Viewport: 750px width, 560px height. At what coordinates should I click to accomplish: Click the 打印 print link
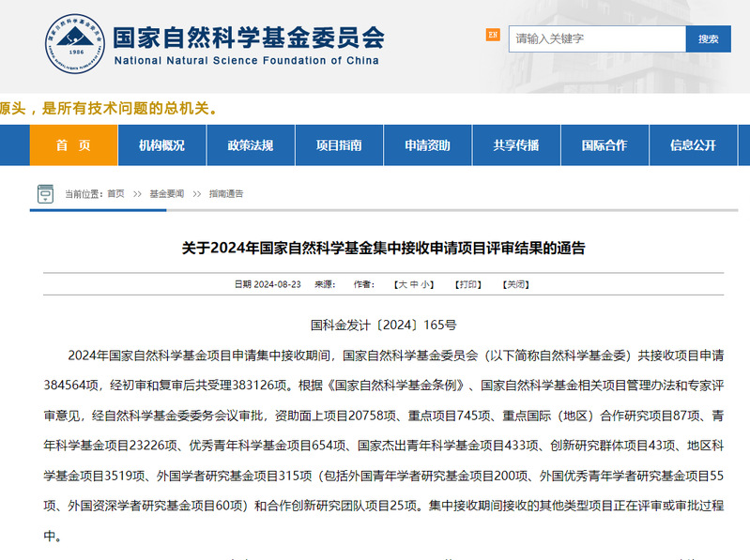click(467, 284)
